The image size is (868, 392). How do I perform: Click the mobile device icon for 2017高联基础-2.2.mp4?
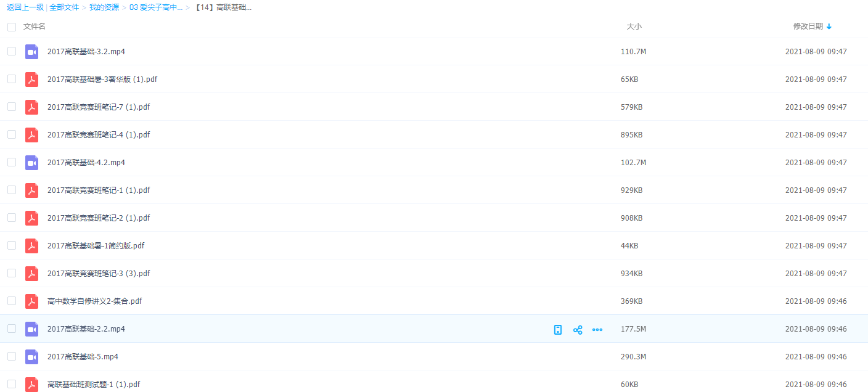click(x=558, y=330)
